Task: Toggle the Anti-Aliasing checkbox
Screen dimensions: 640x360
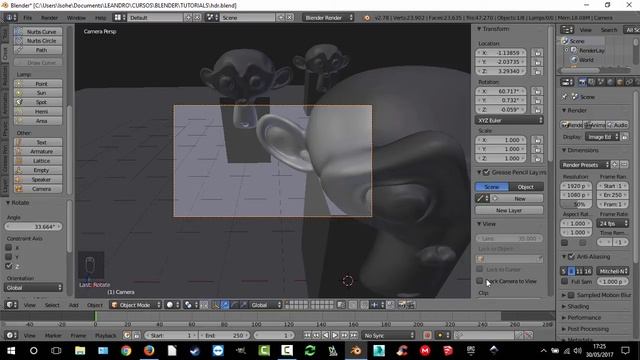Action: point(571,256)
